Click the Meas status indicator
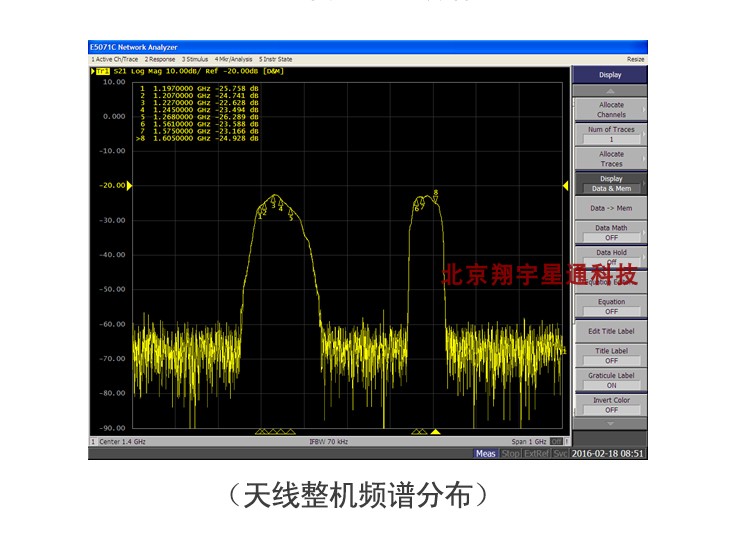Image resolution: width=750 pixels, height=545 pixels. [485, 454]
